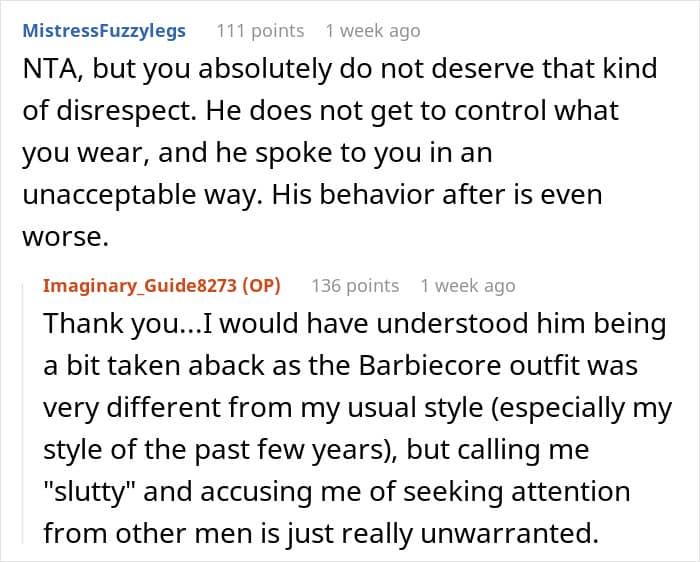This screenshot has width=700, height=562.
Task: Click the 111 points score
Action: 260,31
